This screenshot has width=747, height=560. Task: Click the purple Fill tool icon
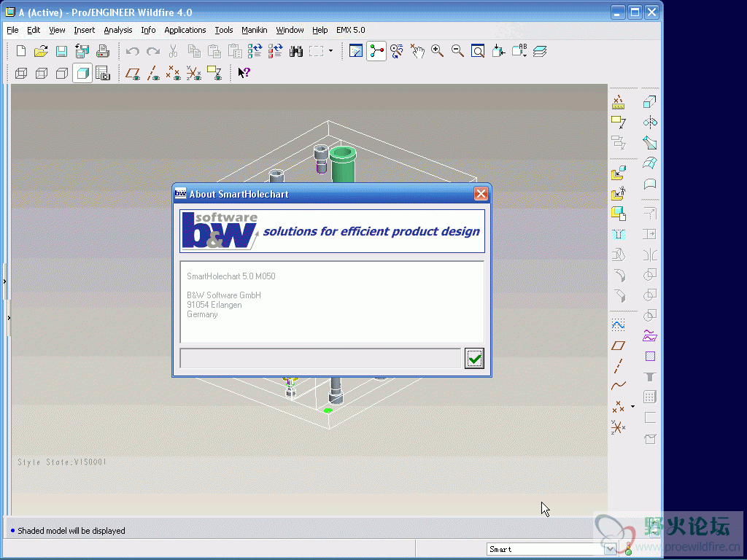point(650,356)
